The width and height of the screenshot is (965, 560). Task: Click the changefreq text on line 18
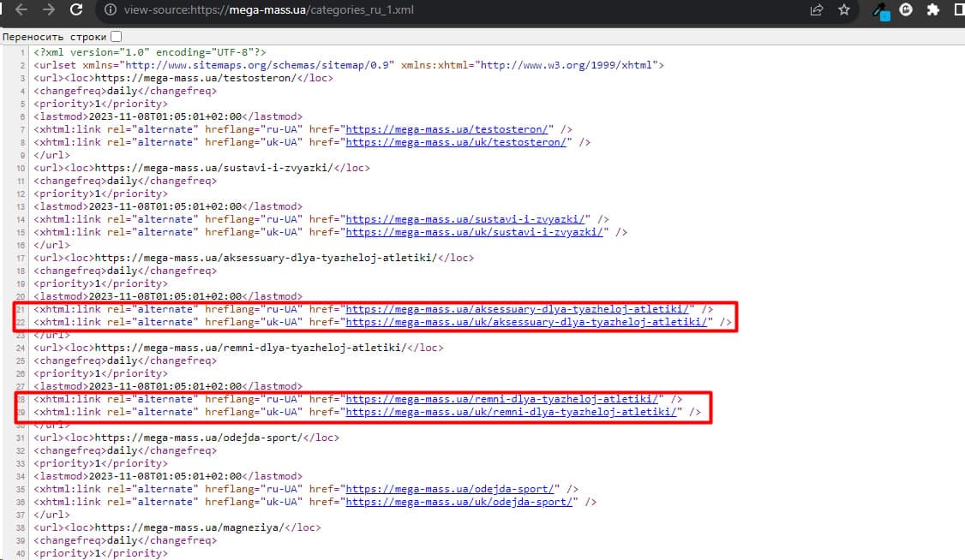point(125,271)
